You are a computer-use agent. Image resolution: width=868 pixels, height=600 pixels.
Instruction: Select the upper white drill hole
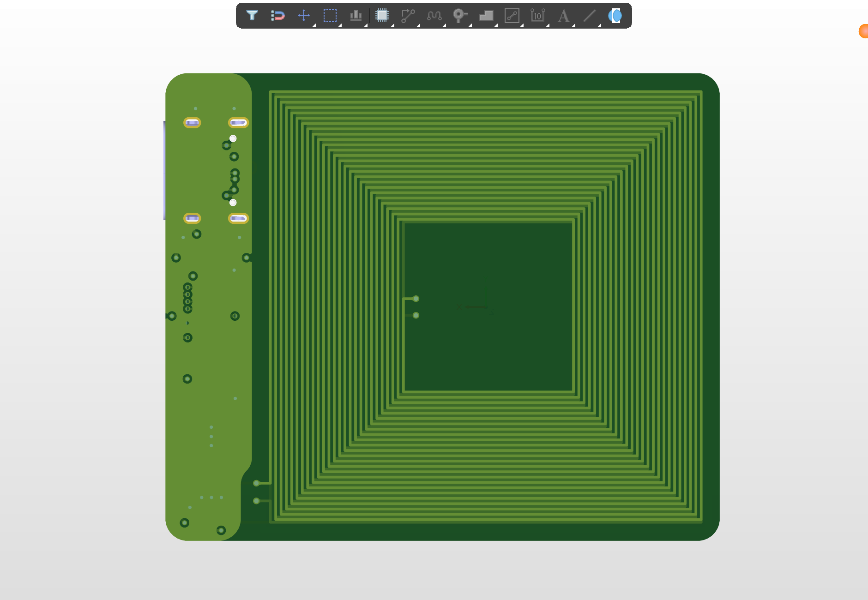pos(233,138)
